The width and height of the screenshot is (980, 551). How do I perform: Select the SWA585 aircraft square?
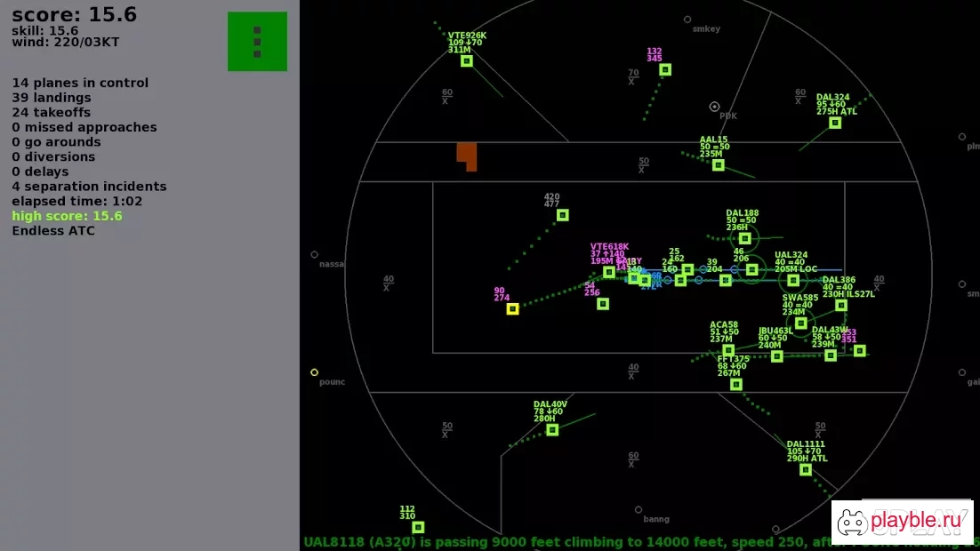tap(800, 323)
